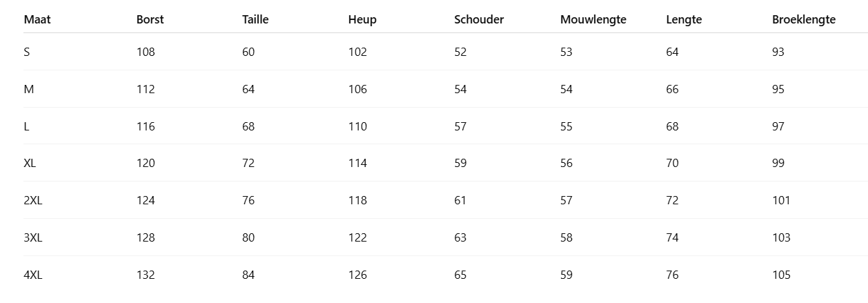Click Schouder value 61 for size 2XL
The width and height of the screenshot is (868, 303).
(x=460, y=201)
